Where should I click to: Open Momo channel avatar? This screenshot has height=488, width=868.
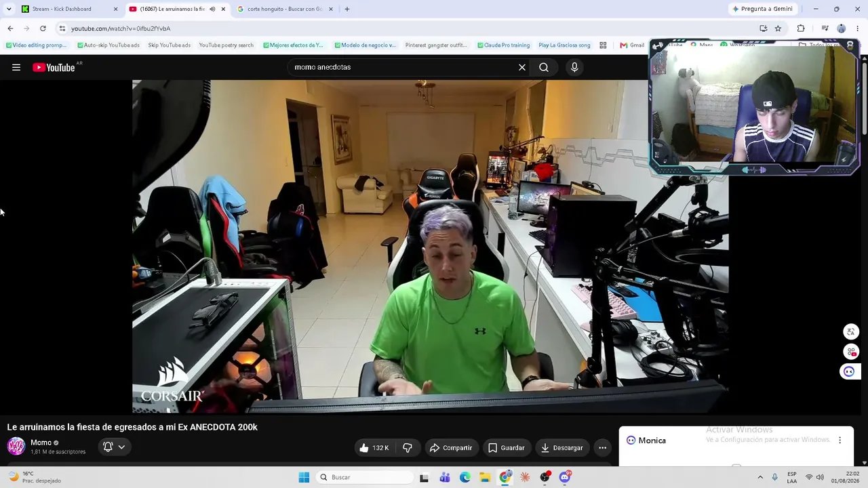click(16, 446)
